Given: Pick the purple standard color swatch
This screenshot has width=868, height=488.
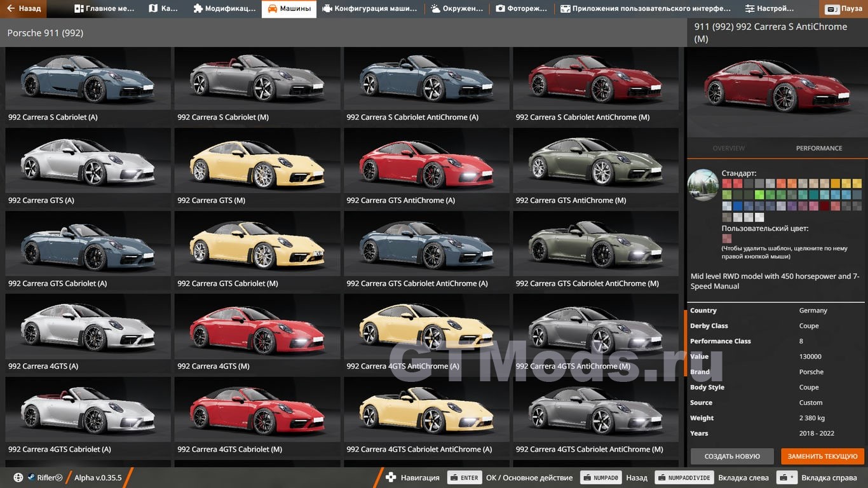Looking at the screenshot, I should pos(792,206).
